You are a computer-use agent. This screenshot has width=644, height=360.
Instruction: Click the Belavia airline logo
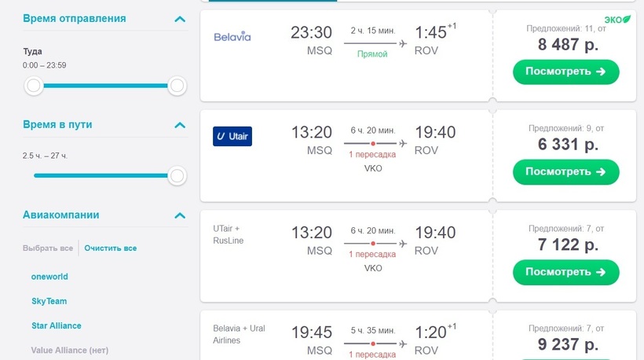point(232,37)
